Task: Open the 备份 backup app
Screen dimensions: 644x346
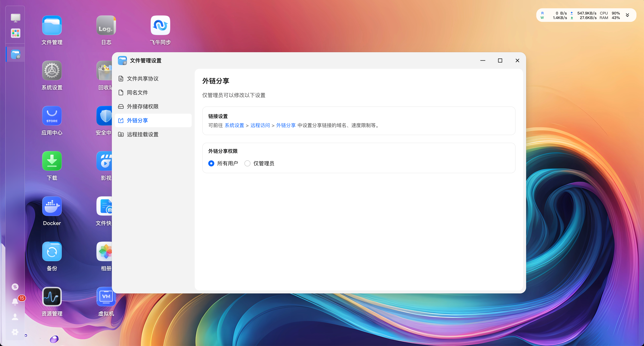Action: (x=52, y=252)
